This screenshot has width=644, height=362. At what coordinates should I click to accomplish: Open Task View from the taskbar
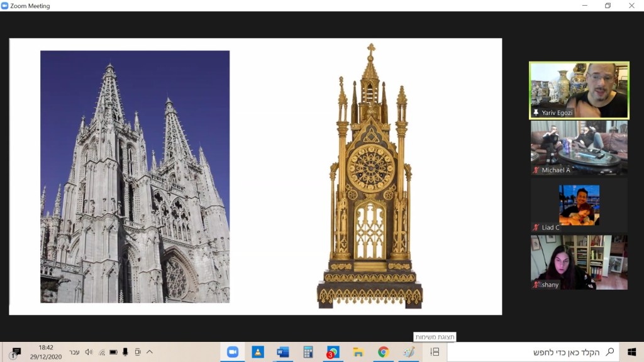pos(435,352)
